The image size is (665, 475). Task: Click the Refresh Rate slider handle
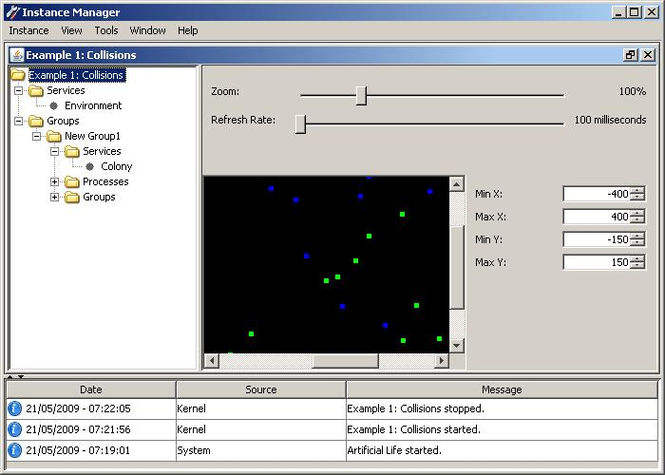300,124
